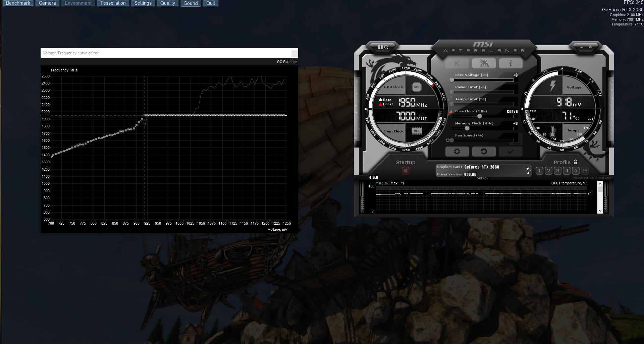Apply settings with the checkmark button

click(511, 152)
